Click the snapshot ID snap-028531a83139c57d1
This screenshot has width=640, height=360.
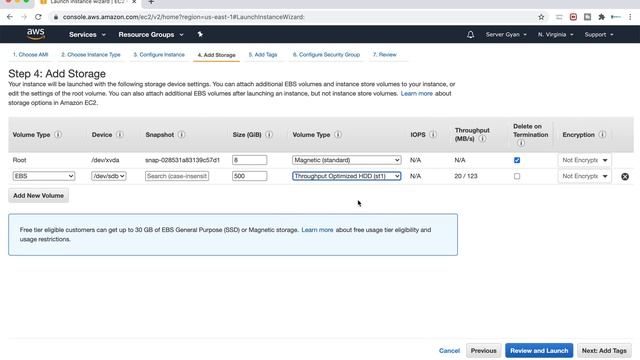click(x=182, y=160)
